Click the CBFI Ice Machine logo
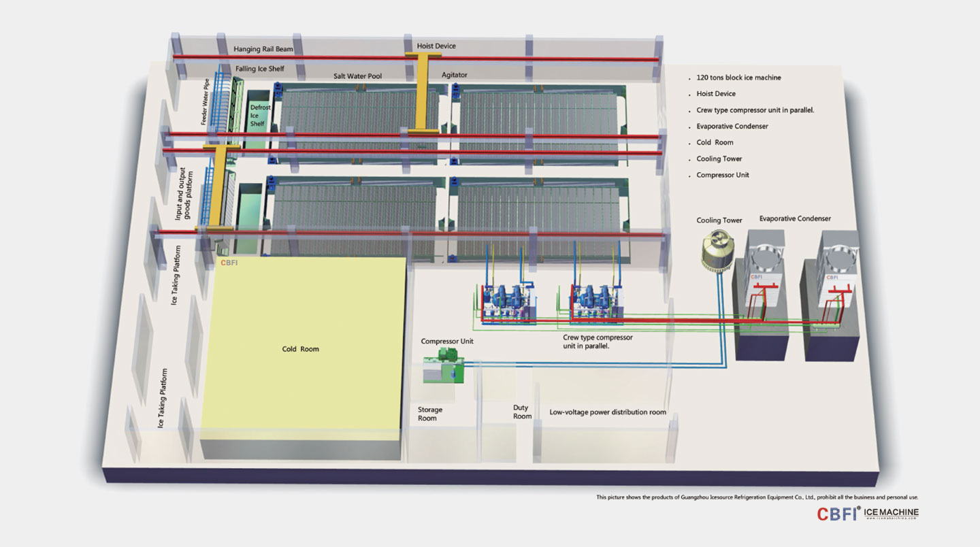Screen dimensions: 980x547 point(867,513)
